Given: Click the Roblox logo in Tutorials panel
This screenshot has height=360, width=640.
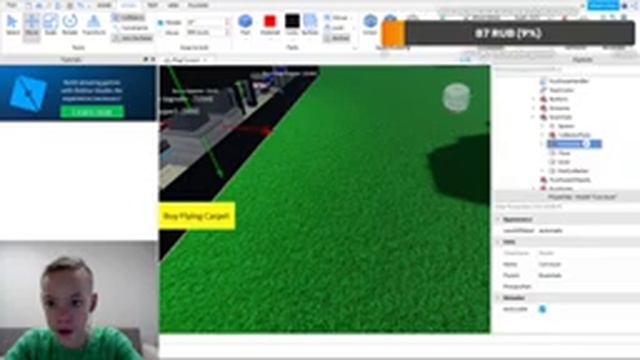Looking at the screenshot, I should 29,93.
